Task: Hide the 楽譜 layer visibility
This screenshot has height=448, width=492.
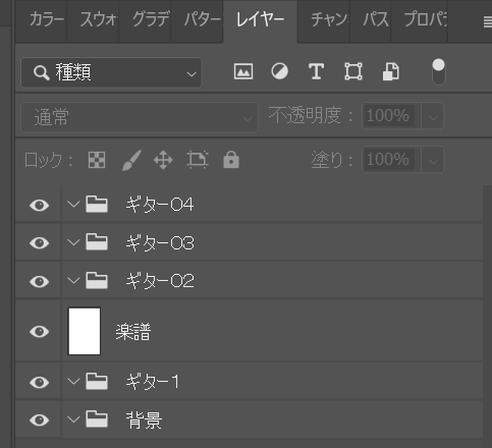Action: [x=39, y=331]
